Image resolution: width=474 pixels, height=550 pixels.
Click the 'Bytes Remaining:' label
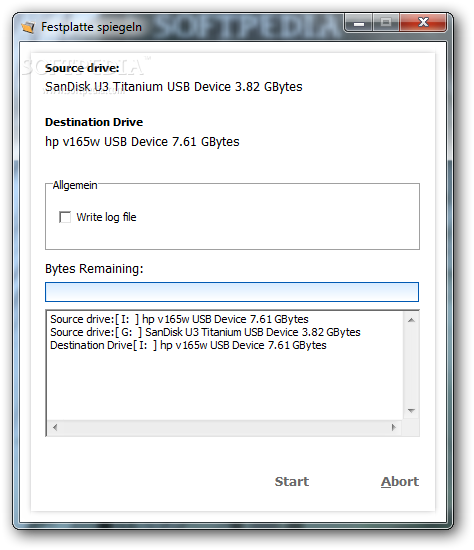[94, 269]
